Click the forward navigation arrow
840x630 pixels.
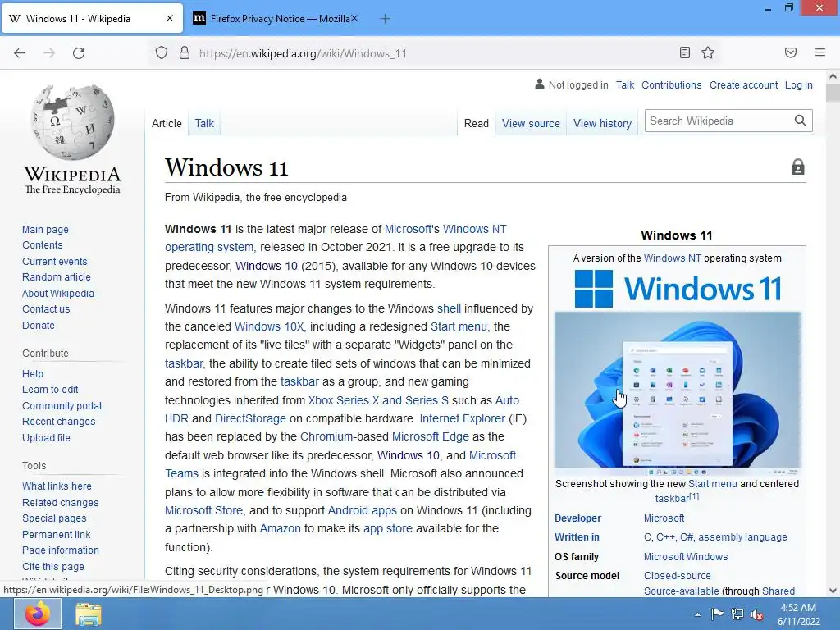49,53
